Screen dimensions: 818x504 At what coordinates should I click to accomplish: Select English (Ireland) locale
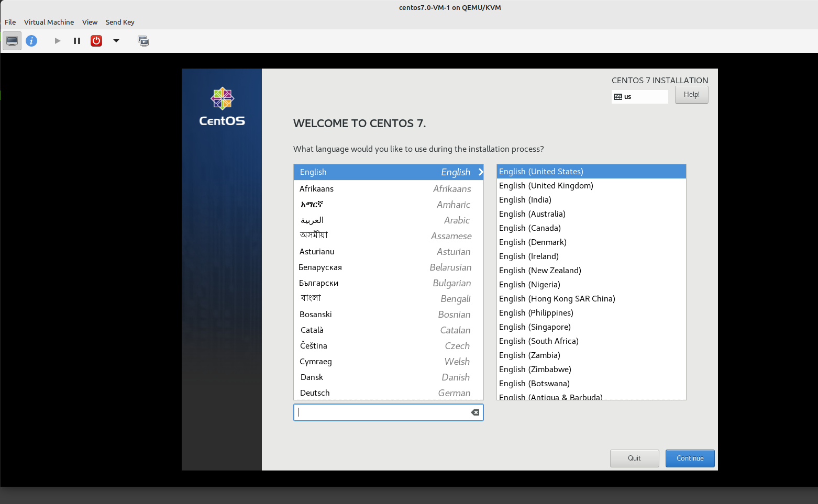pos(591,256)
